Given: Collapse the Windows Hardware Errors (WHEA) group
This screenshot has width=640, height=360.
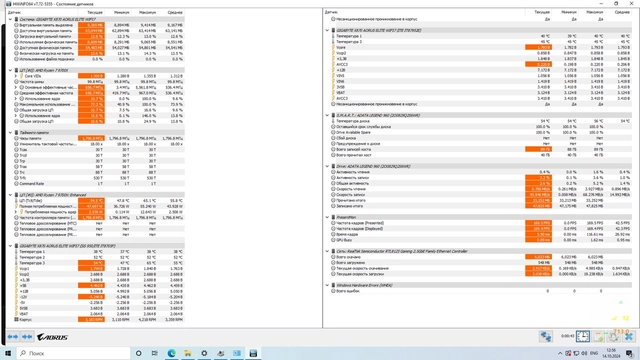Looking at the screenshot, I should pos(327,285).
